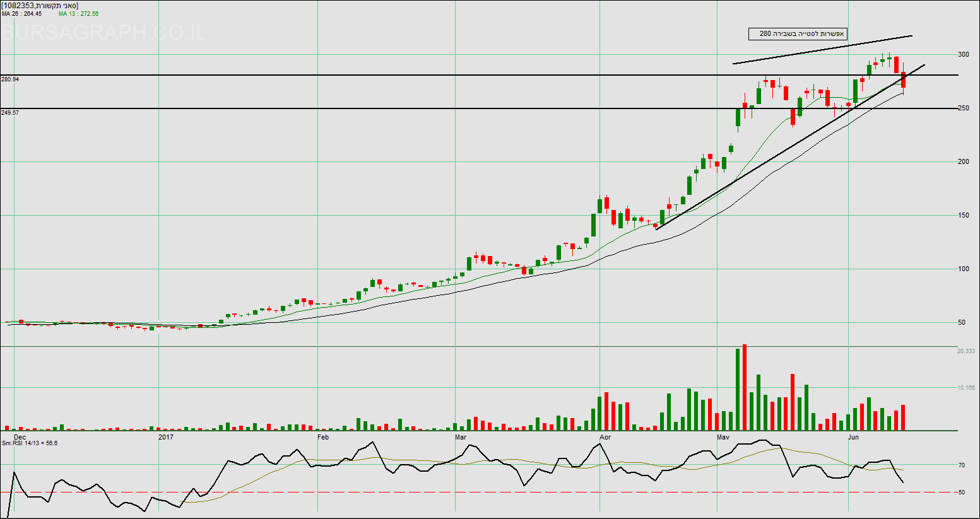The width and height of the screenshot is (980, 519).
Task: Select the 249.57 support level label
Action: click(x=10, y=112)
